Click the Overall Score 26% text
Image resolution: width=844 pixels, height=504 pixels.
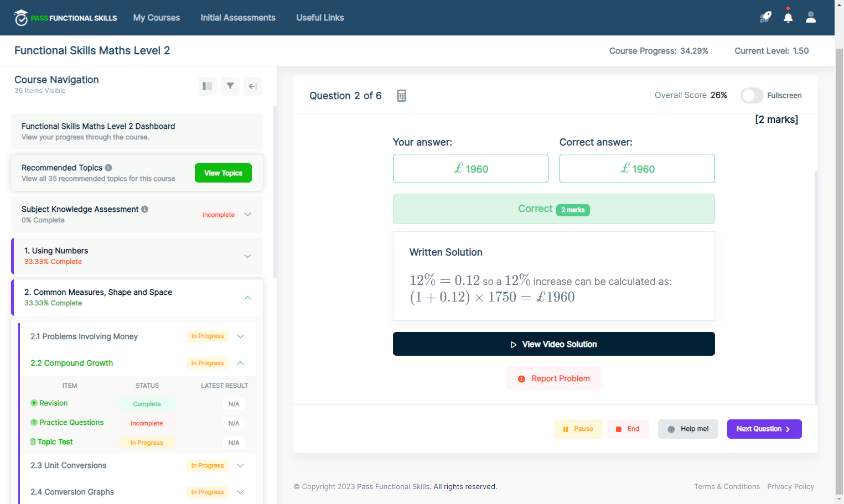click(691, 95)
